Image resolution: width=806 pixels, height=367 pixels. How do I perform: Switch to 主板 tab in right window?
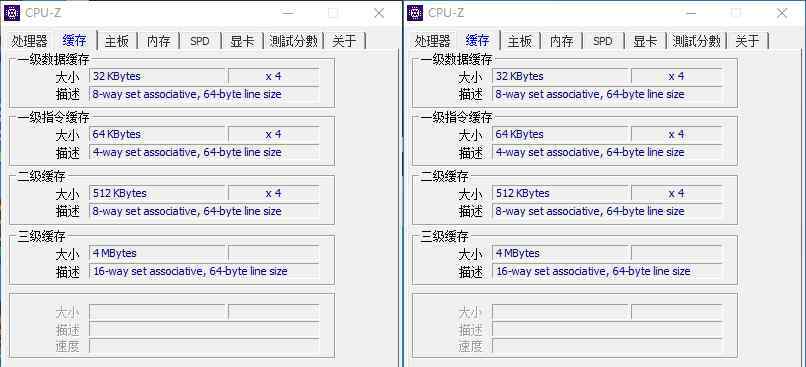pos(520,41)
